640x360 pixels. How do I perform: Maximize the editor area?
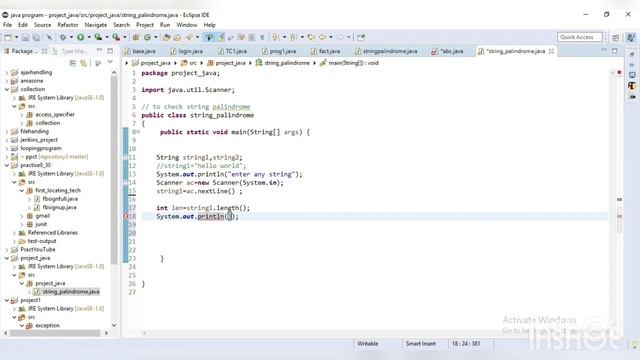pyautogui.click(x=615, y=51)
